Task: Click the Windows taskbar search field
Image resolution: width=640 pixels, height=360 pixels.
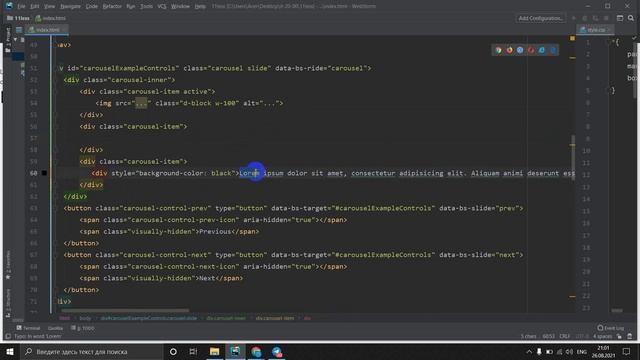Action: [91, 351]
